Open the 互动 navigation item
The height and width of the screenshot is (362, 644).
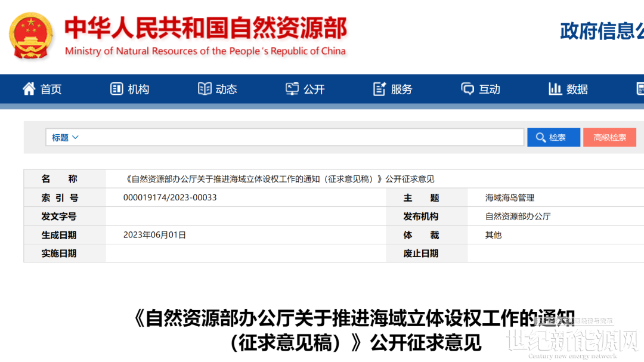pos(481,89)
